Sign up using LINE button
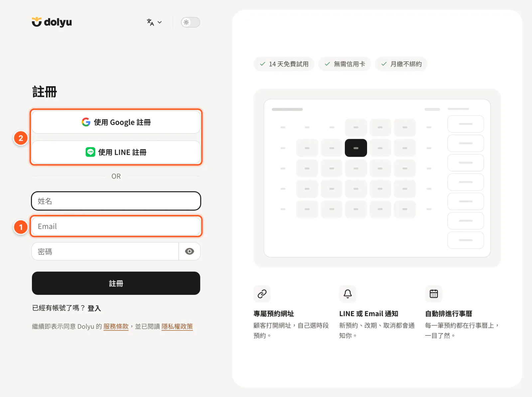Viewport: 532px width, 397px height. 116,152
